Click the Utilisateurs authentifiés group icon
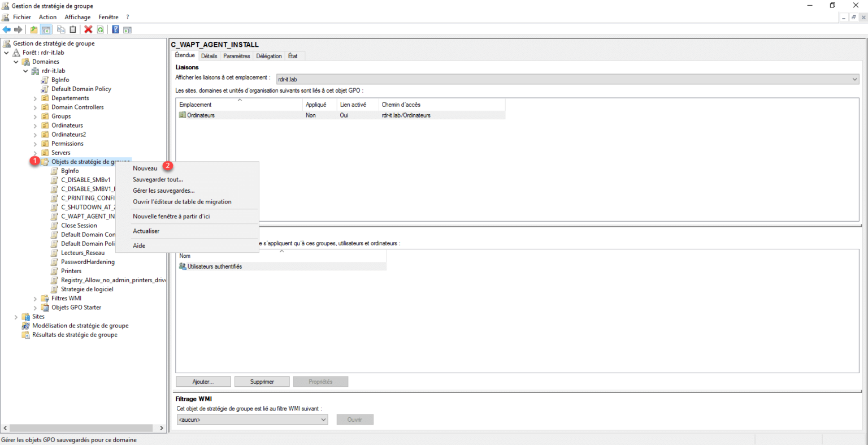Image resolution: width=868 pixels, height=445 pixels. point(183,266)
